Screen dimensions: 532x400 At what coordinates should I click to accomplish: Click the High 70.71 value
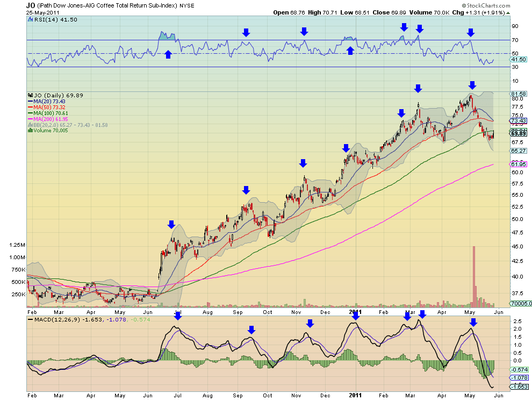point(322,12)
